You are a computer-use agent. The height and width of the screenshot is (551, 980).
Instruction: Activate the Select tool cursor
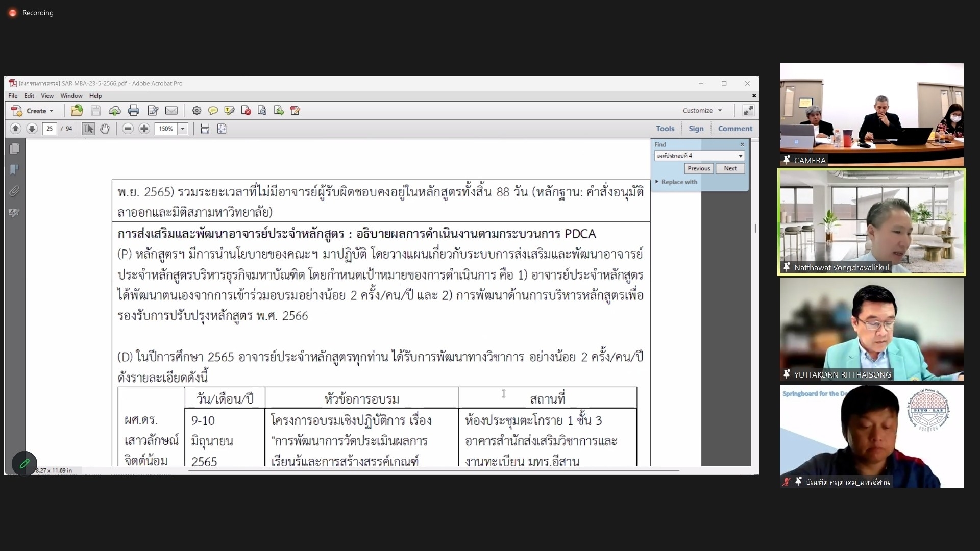88,129
